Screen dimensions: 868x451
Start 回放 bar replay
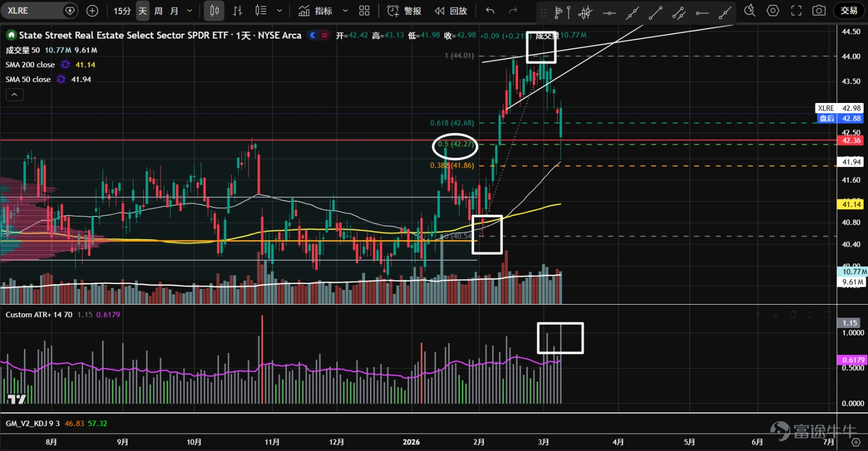[x=451, y=11]
